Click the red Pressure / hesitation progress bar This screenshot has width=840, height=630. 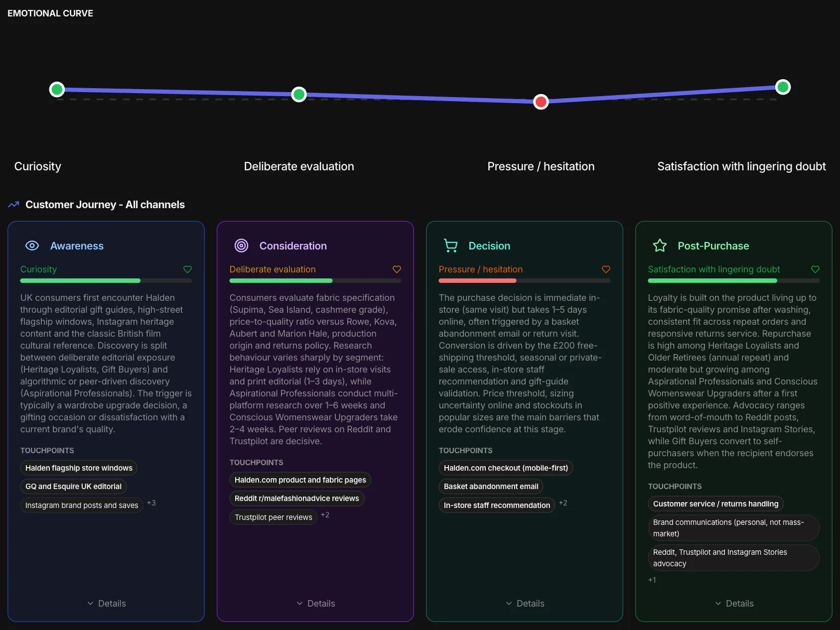pos(525,281)
